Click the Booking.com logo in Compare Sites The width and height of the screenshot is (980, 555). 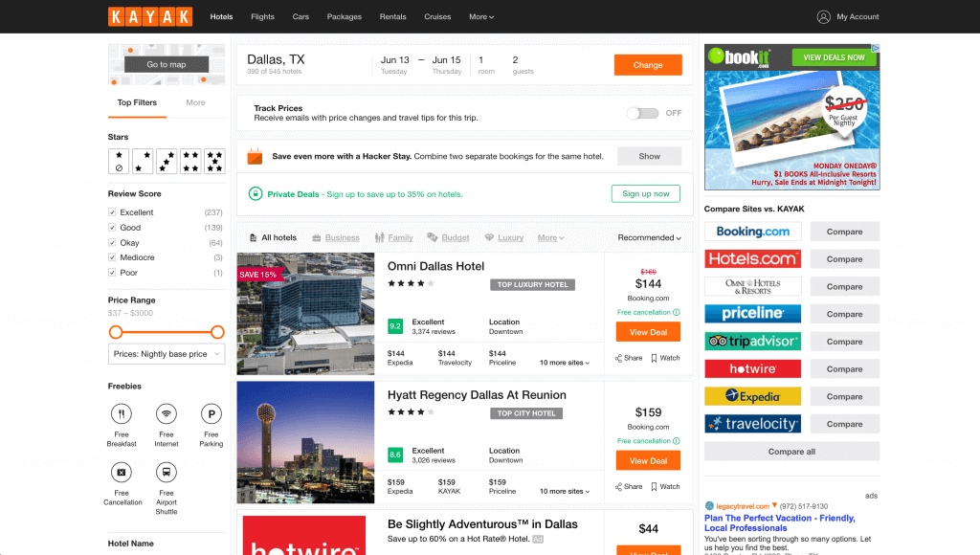pos(752,232)
